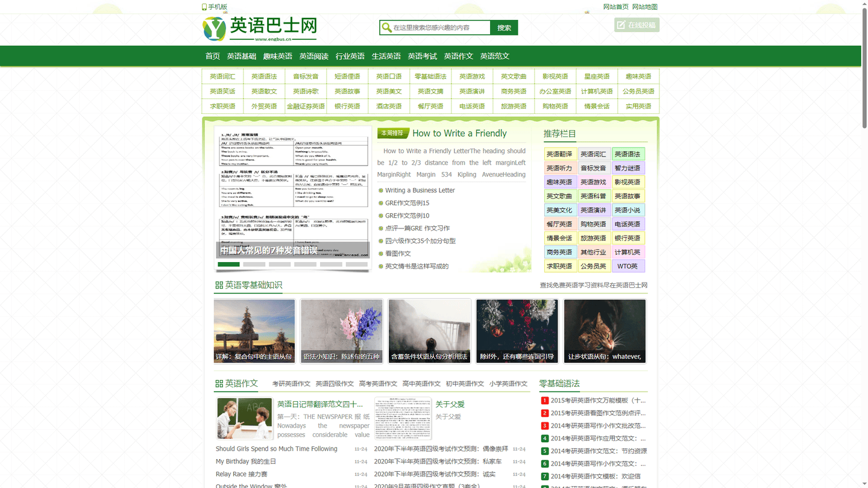This screenshot has height=488, width=868.
Task: Open 英语考试 navigation item
Action: (x=423, y=56)
